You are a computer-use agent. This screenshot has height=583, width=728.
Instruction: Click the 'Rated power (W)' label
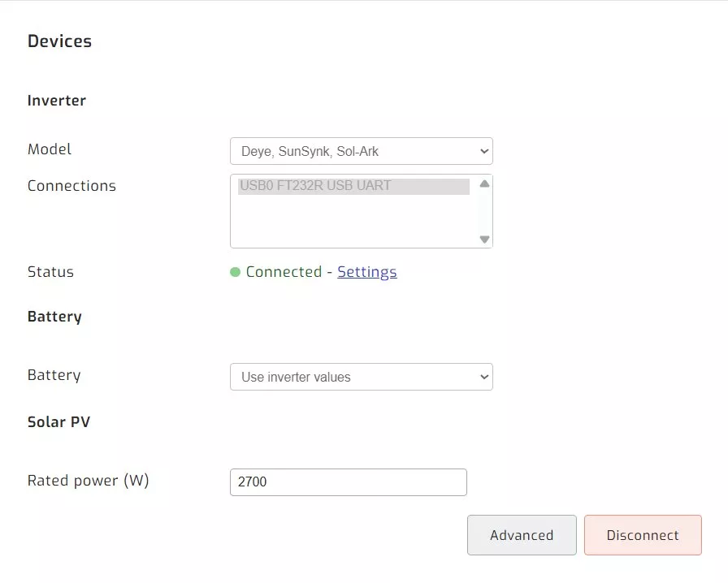pos(88,481)
